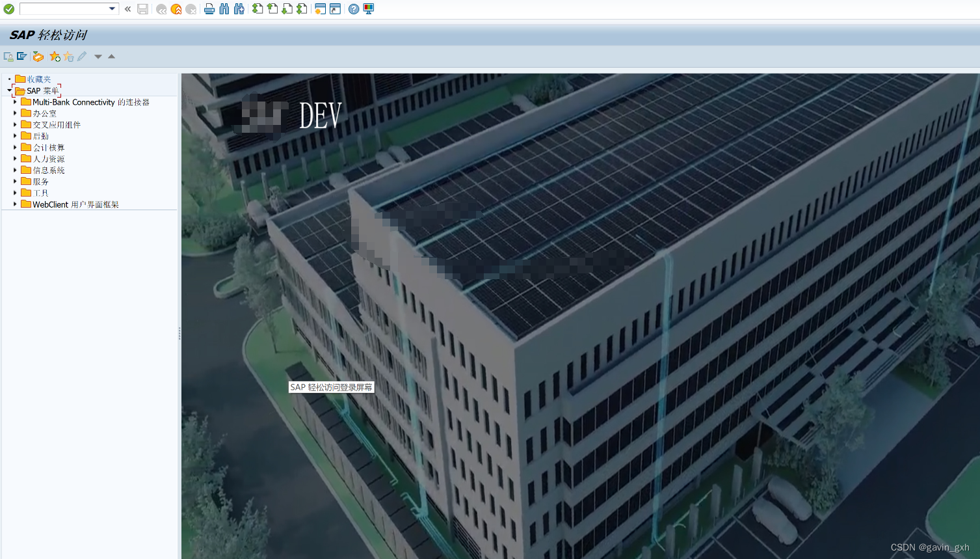
Task: Click the Save diskette icon
Action: tap(142, 9)
